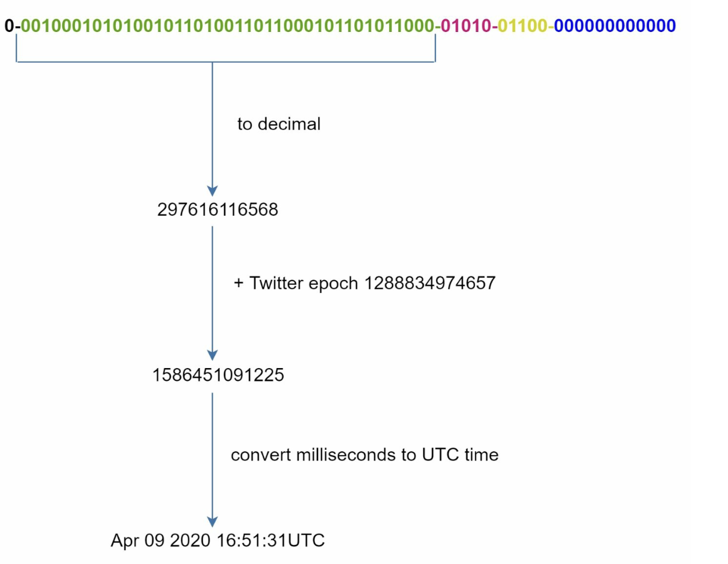Select the decimal value 297616116568

point(217,209)
